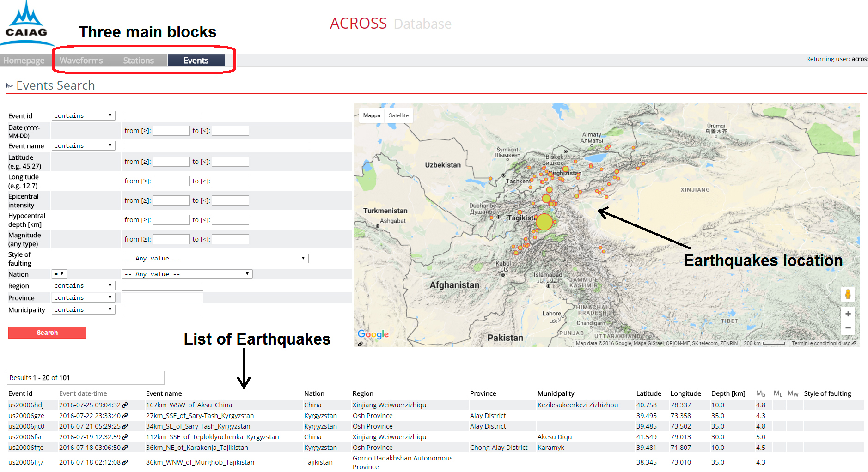Expand the Nation Any value dropdown
The width and height of the screenshot is (868, 472).
(187, 274)
